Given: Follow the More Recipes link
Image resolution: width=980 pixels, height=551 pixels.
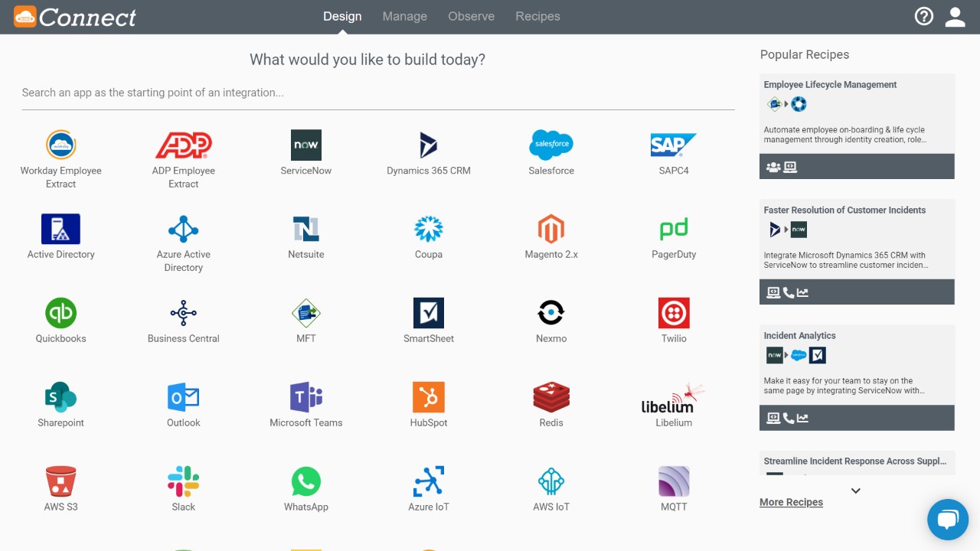Looking at the screenshot, I should point(791,502).
